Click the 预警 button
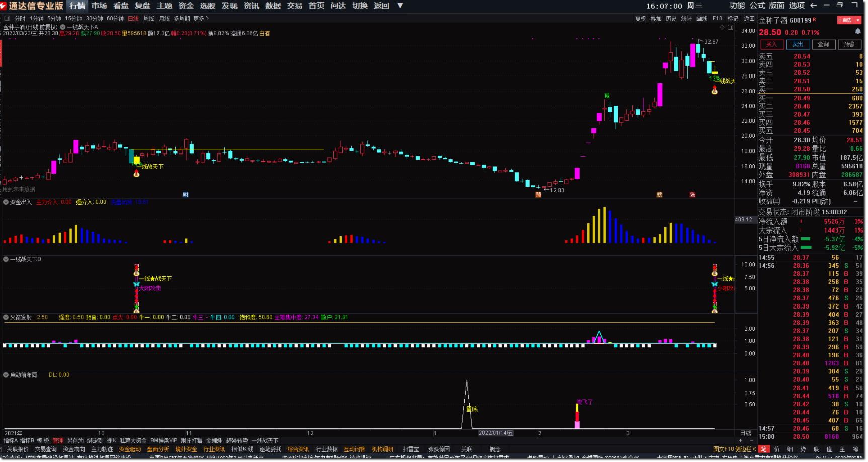The image size is (868, 462). [x=849, y=44]
